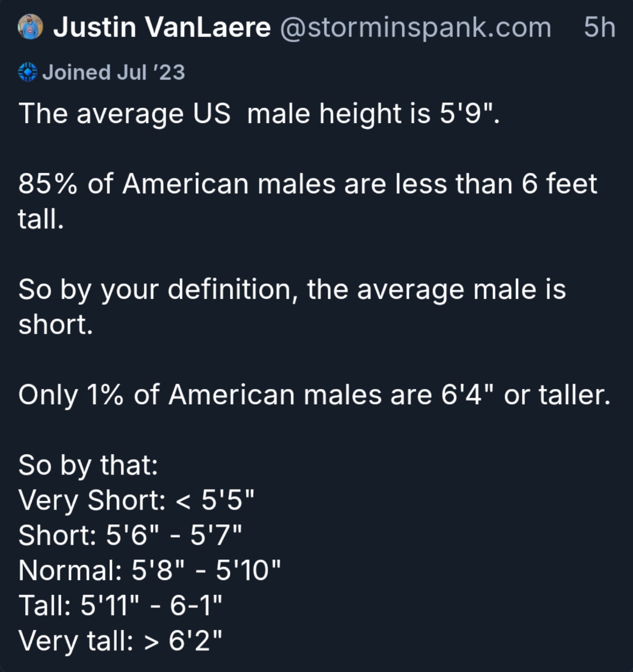The height and width of the screenshot is (672, 633).
Task: Click the 85% of American males line
Action: (x=307, y=184)
